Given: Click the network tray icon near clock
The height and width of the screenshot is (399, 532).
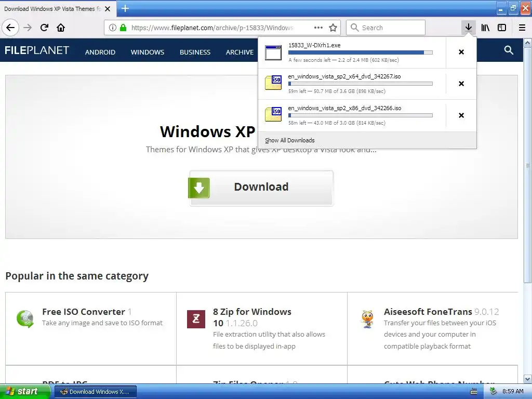Looking at the screenshot, I should coord(494,392).
